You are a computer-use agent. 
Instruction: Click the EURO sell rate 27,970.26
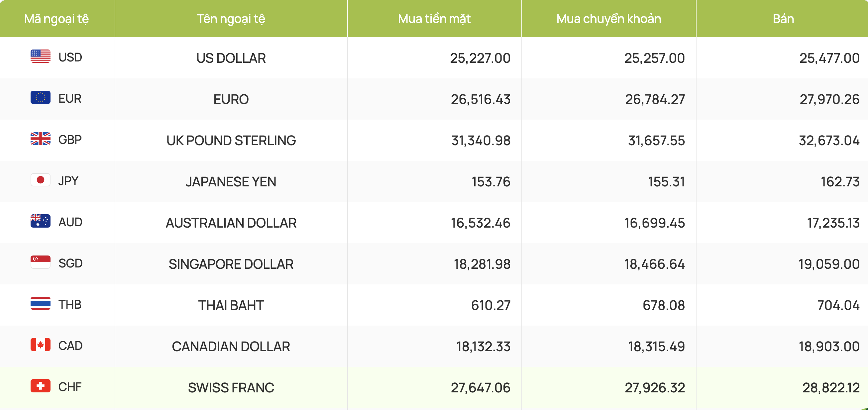click(x=829, y=99)
